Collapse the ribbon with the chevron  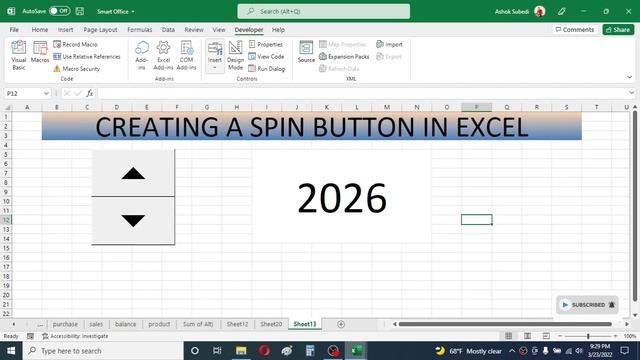click(x=629, y=77)
